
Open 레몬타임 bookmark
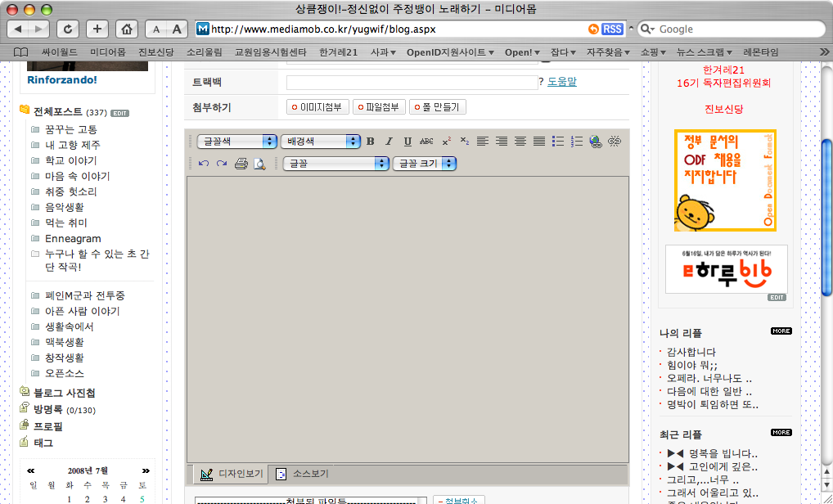761,52
